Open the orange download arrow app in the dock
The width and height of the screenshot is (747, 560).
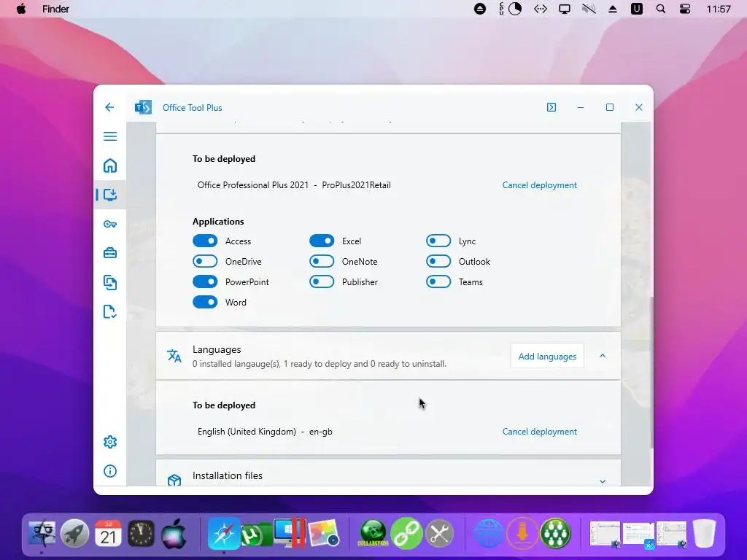coord(522,533)
